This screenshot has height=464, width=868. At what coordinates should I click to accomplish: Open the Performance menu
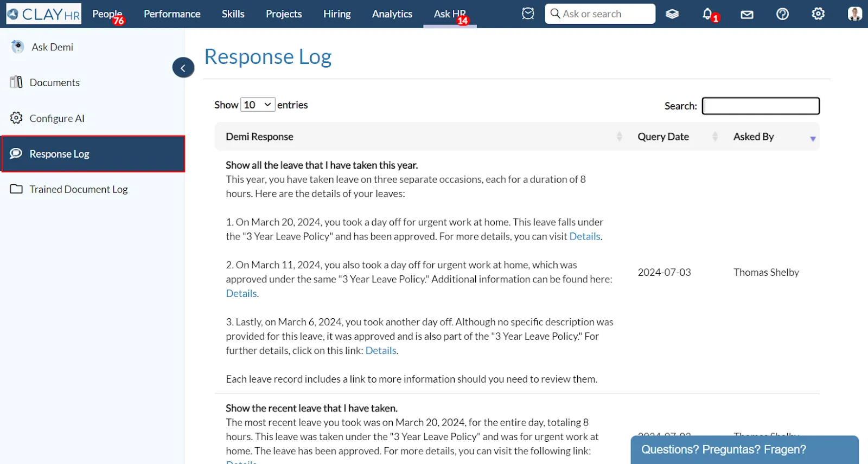coord(172,14)
